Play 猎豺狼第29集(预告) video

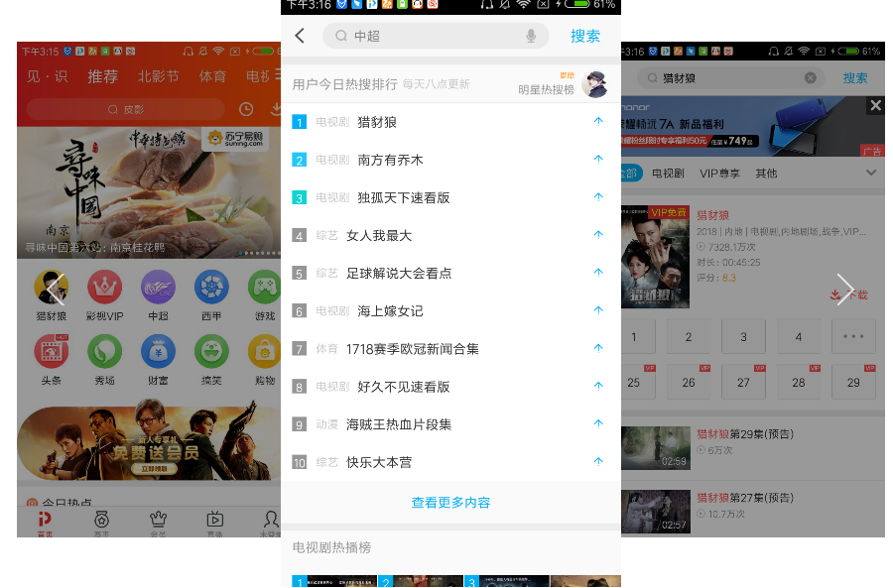pos(656,448)
